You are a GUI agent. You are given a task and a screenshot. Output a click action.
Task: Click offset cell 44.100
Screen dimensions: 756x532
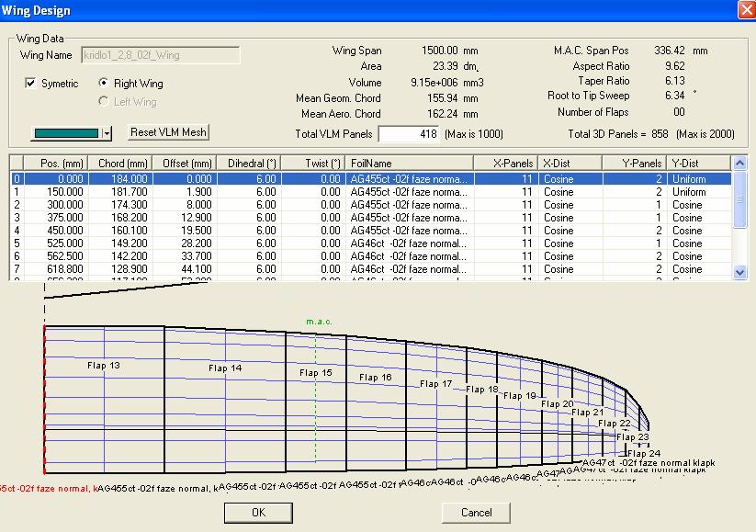[185, 269]
